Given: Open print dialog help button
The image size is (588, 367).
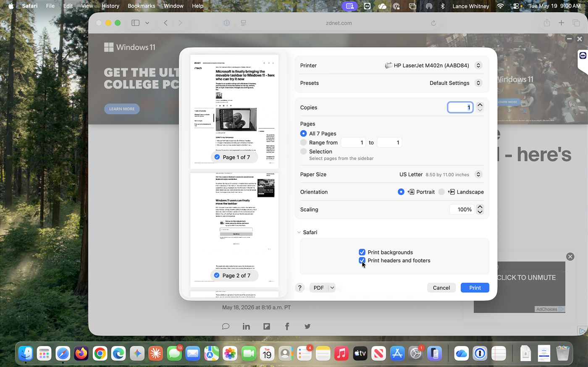Looking at the screenshot, I should click(x=299, y=288).
